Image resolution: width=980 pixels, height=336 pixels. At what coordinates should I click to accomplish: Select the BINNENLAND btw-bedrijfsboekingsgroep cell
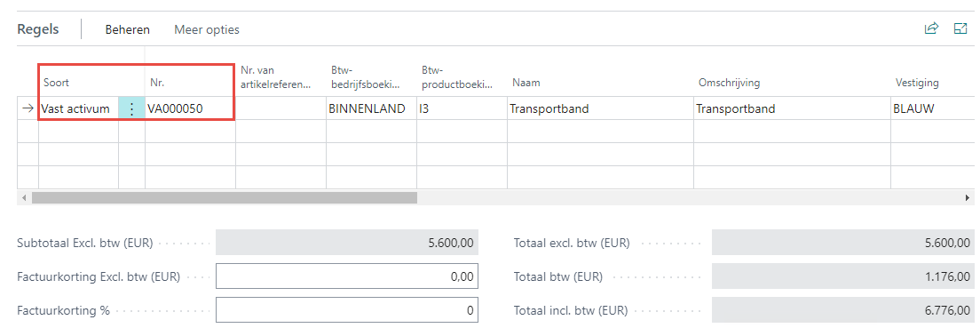click(371, 108)
